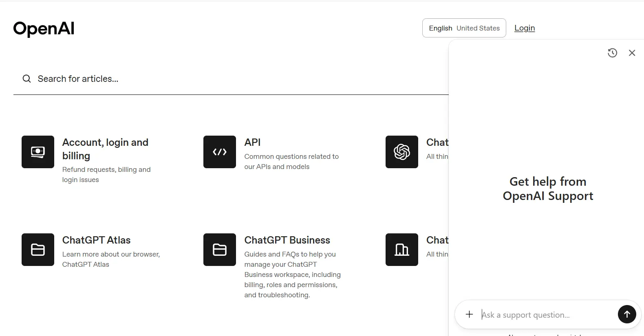Open the ChatGPT Atlas category heading
Image resolution: width=644 pixels, height=336 pixels.
(96, 240)
